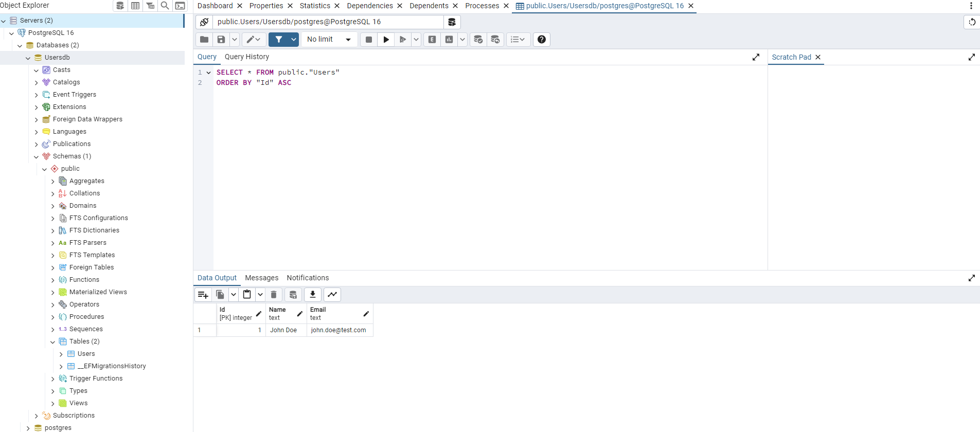Viewport: 980px width, 432px height.
Task: Click the Execute query play button
Action: 386,40
